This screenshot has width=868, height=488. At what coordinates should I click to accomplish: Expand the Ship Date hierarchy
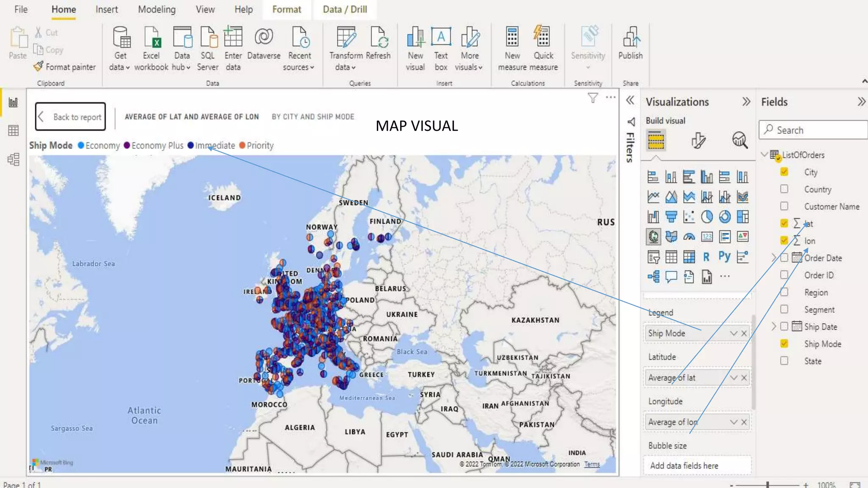[x=773, y=326]
